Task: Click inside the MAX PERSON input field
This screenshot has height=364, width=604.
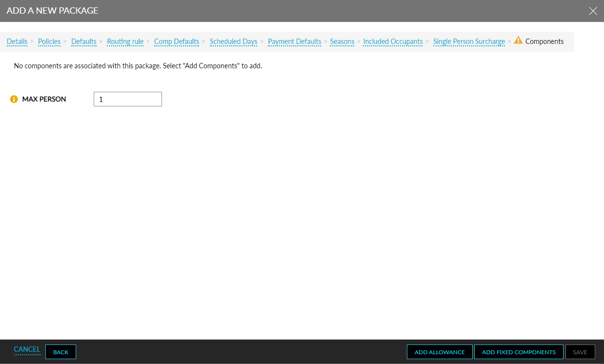Action: click(x=127, y=99)
